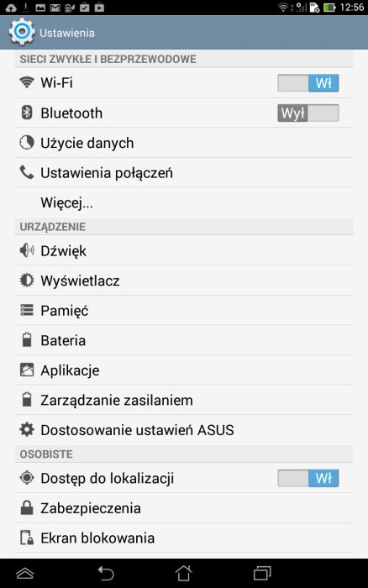Viewport: 368px width, 588px height.
Task: Tap the Ustawienia gear icon in header
Action: (x=21, y=32)
